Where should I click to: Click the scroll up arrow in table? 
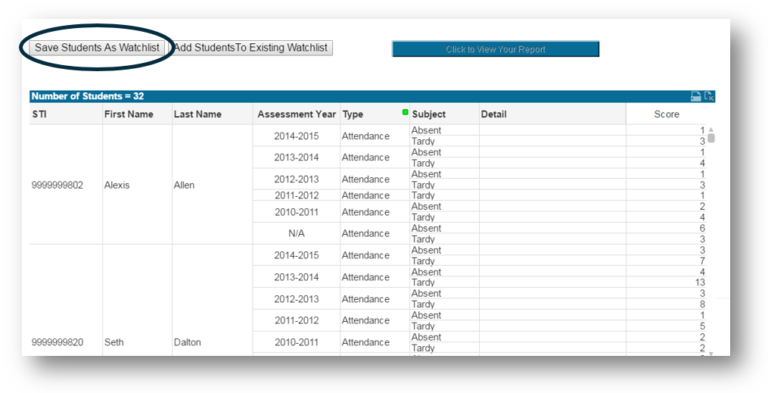tap(711, 129)
